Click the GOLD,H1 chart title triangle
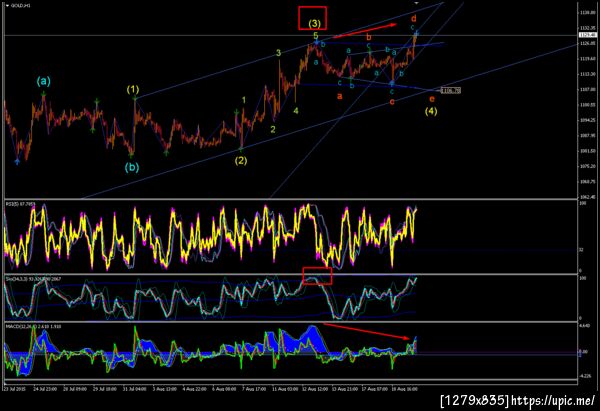Screen dimensions: 600x411 pos(7,6)
